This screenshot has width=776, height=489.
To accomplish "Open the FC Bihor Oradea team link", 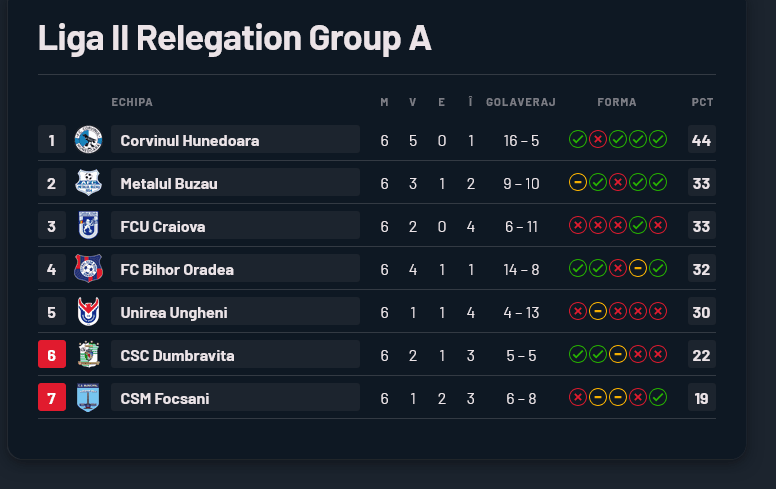I will tap(177, 270).
